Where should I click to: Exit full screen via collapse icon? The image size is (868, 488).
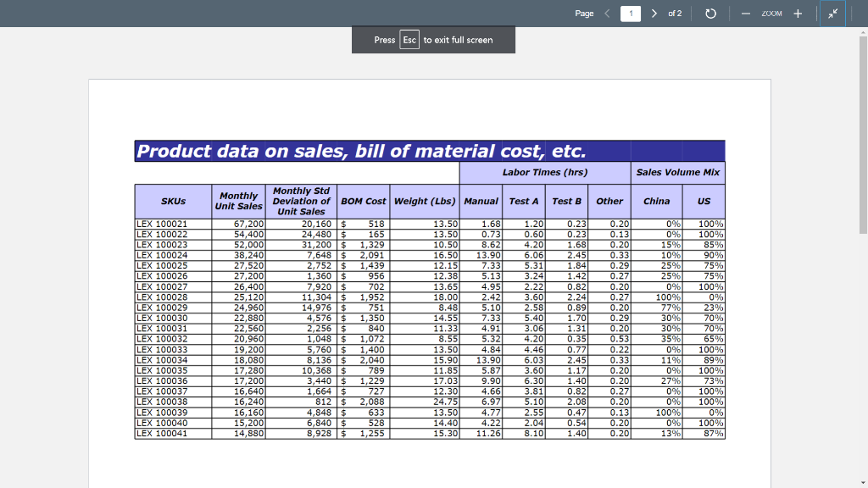[x=834, y=14]
